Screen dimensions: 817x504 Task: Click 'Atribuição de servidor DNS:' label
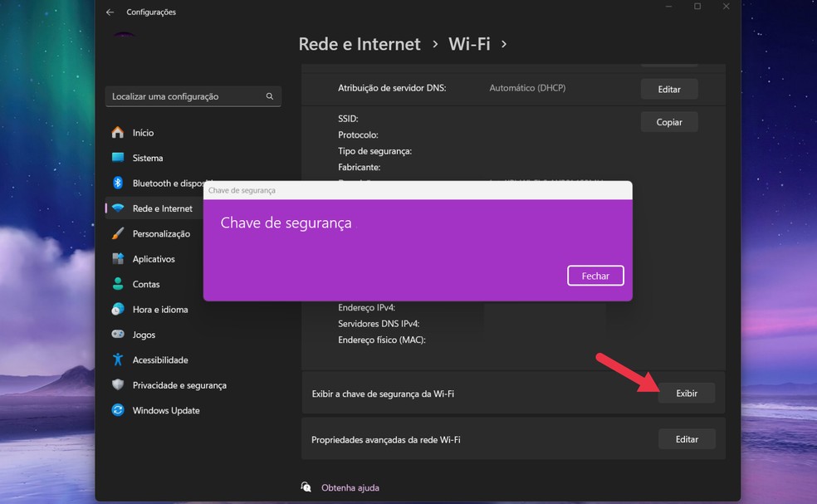point(392,88)
